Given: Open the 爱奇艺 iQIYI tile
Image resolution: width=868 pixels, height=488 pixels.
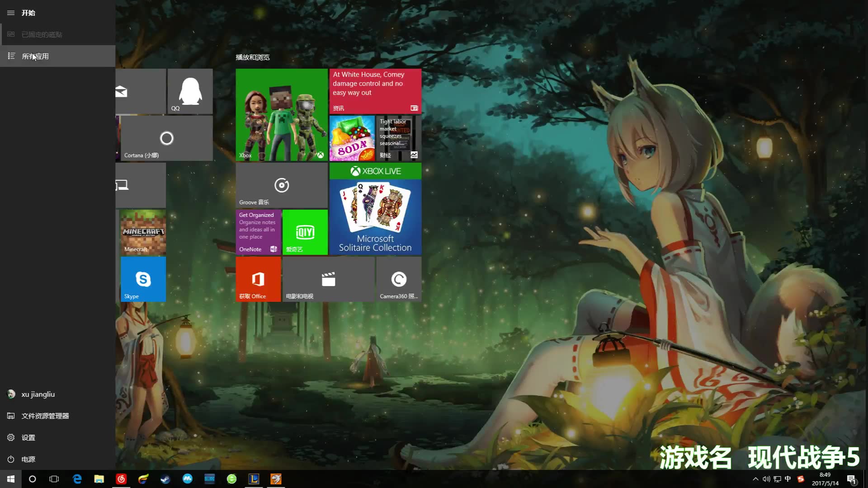Looking at the screenshot, I should (305, 232).
